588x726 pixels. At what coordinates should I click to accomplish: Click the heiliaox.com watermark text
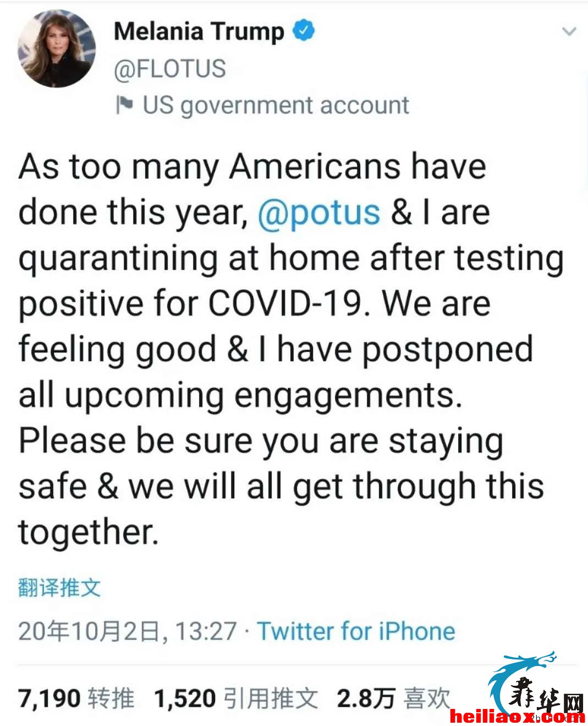(517, 716)
